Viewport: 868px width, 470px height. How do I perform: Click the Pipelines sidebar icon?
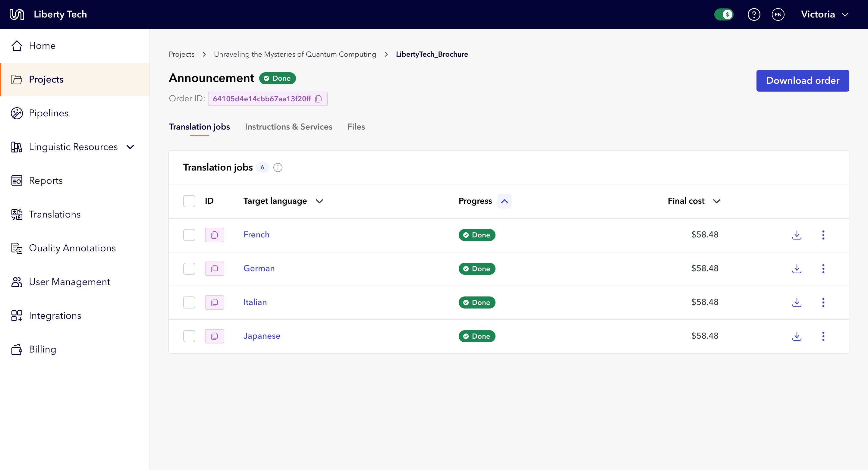tap(17, 113)
